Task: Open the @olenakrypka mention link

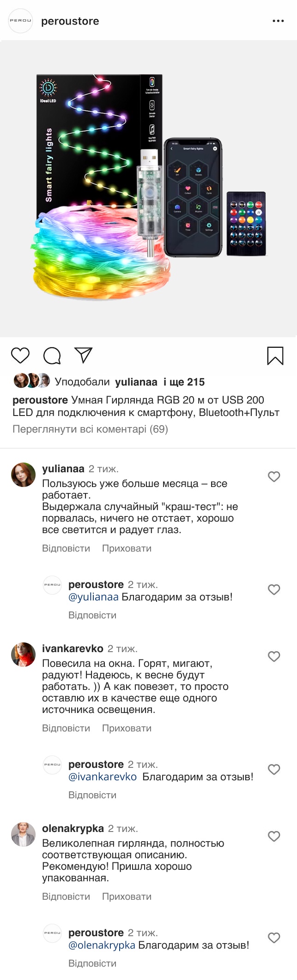Action: tap(102, 945)
